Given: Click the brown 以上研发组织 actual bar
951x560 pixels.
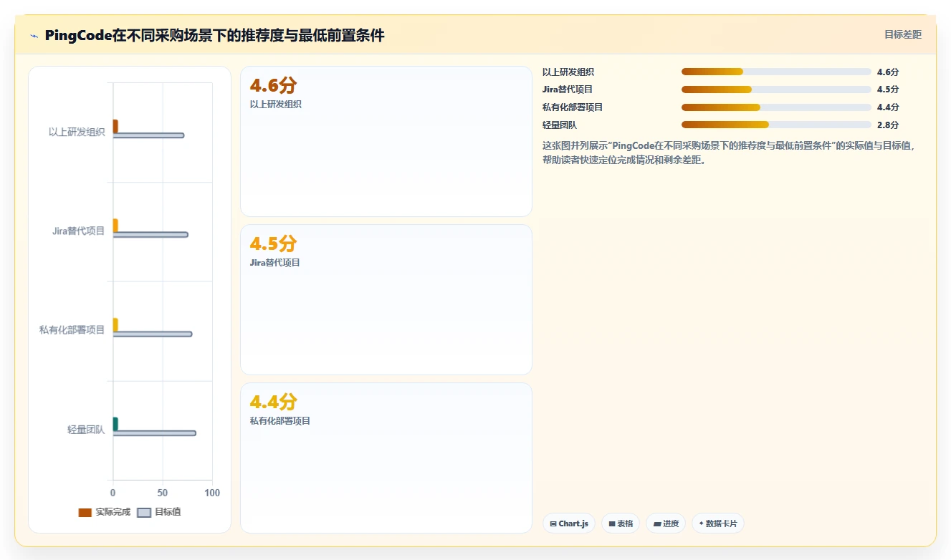Looking at the screenshot, I should click(x=115, y=126).
